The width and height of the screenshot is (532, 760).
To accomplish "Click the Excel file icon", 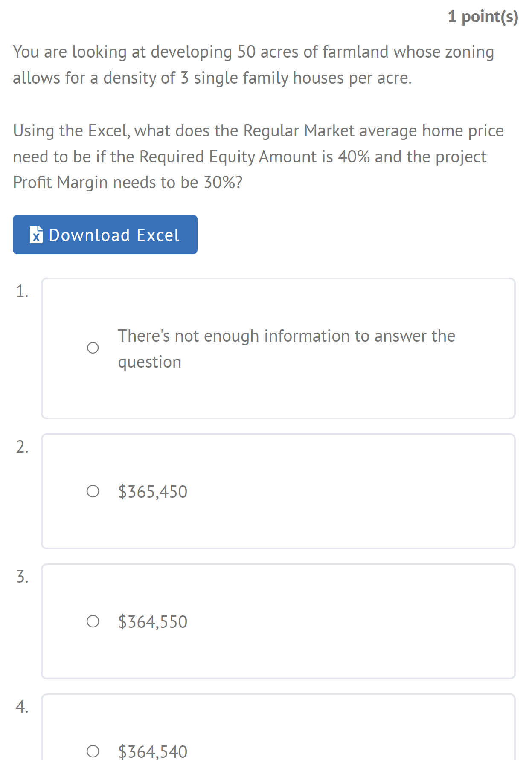I will (x=36, y=235).
